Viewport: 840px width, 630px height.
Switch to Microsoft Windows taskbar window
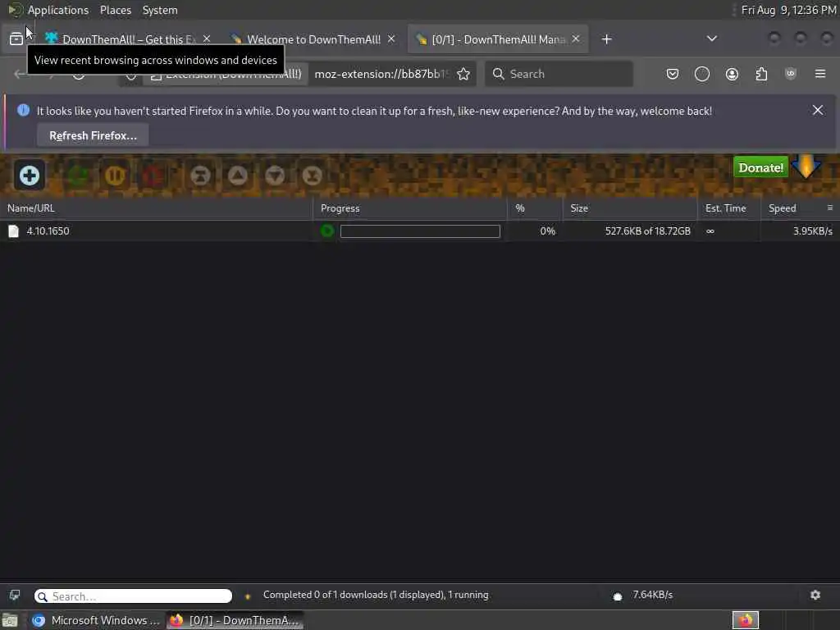click(x=96, y=620)
